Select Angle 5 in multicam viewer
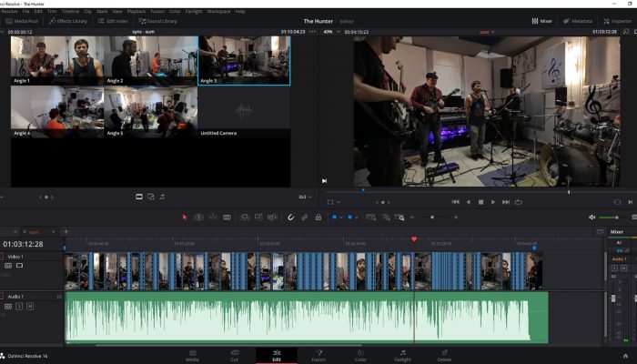Viewport: 637px width, 364px height. click(151, 112)
